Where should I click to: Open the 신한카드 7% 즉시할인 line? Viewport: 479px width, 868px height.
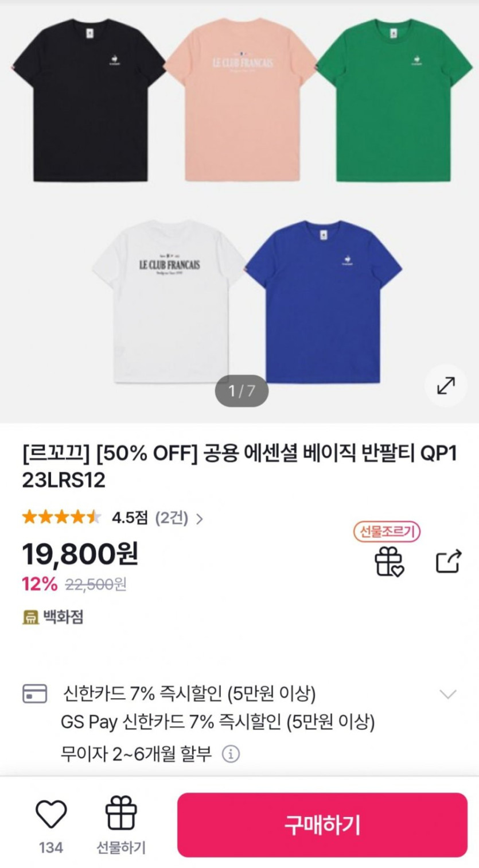189,693
